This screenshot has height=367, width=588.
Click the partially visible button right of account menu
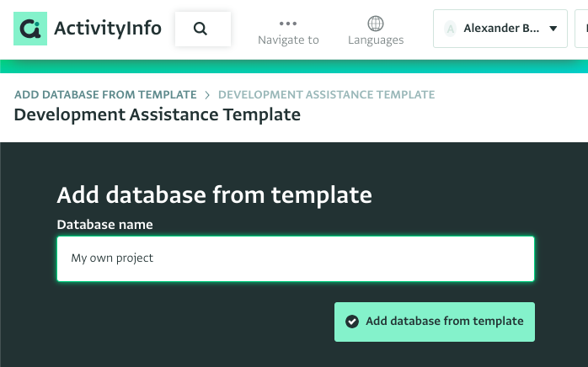[581, 29]
